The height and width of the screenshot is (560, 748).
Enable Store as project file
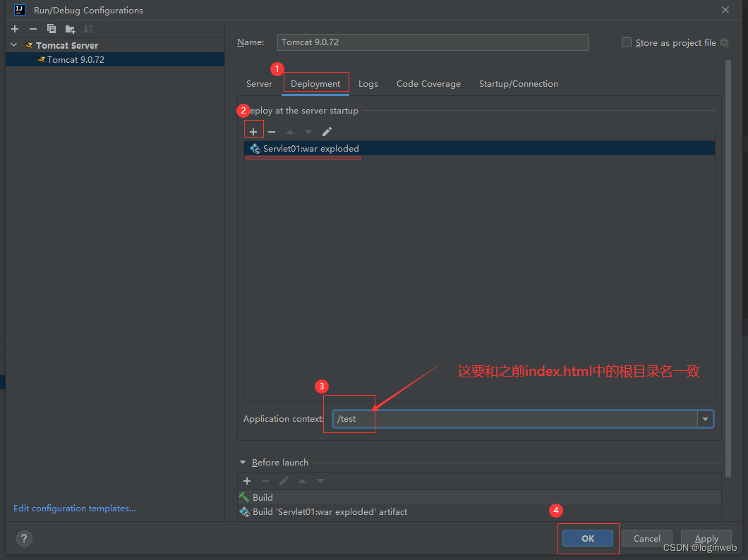627,42
